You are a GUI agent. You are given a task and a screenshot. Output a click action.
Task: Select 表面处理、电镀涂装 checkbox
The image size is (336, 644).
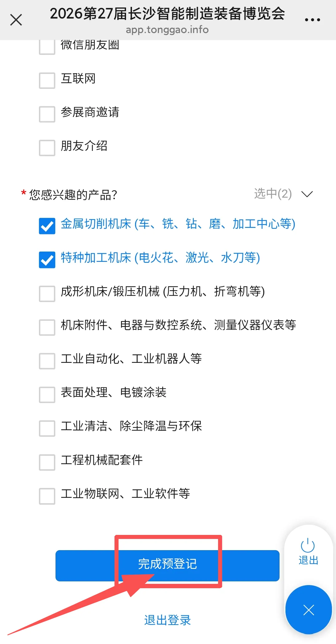[x=47, y=395]
